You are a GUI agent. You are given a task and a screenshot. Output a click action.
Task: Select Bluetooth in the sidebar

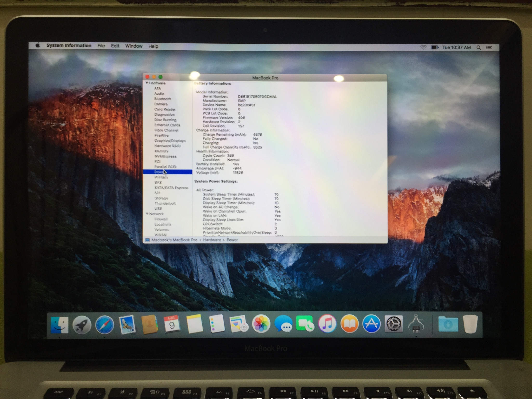[163, 99]
